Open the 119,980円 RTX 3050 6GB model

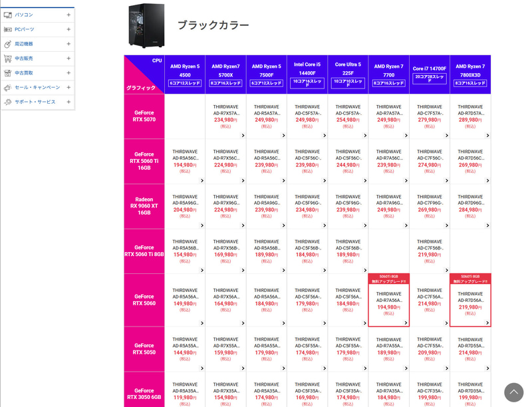coord(185,390)
